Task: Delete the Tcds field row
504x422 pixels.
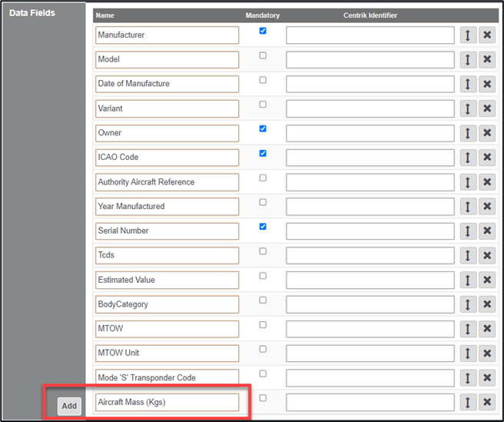Action: point(487,256)
